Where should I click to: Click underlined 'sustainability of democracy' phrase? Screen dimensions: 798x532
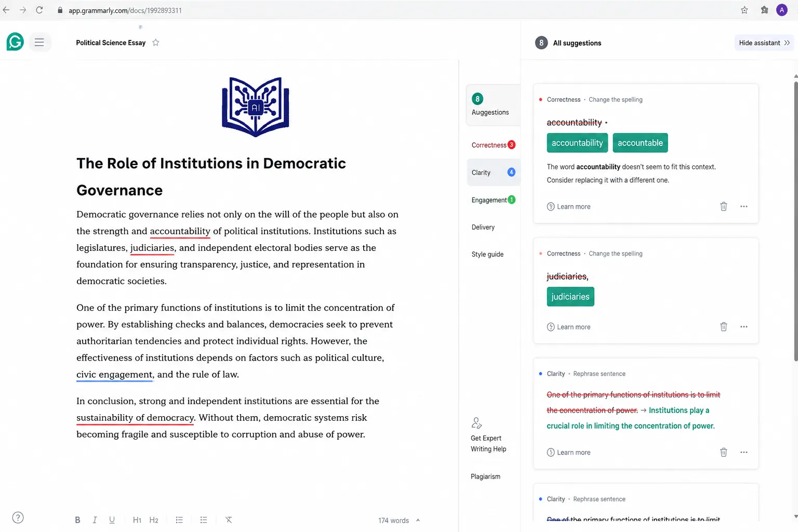tap(135, 418)
